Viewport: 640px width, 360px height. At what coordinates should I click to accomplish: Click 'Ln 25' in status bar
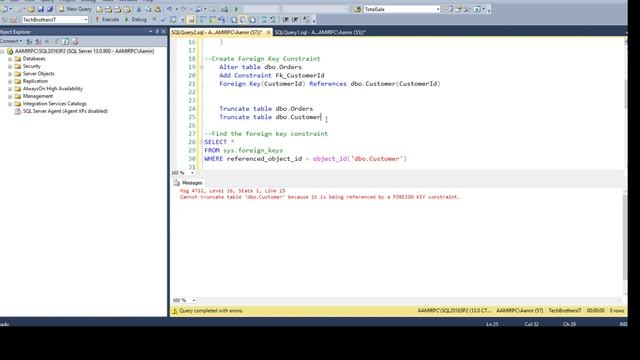pos(492,324)
